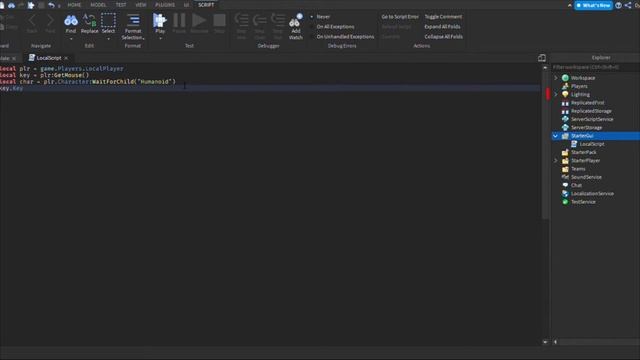
Task: Select the Never break option
Action: point(323,17)
